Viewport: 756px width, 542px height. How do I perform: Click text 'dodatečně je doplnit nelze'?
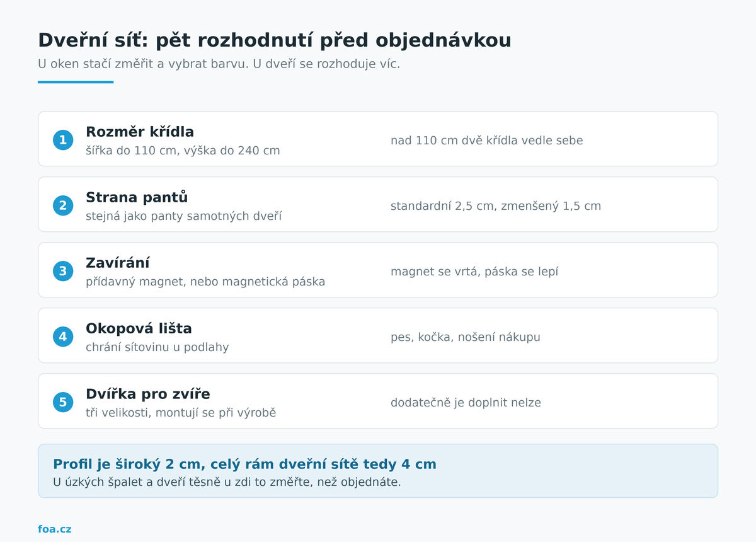coord(466,403)
